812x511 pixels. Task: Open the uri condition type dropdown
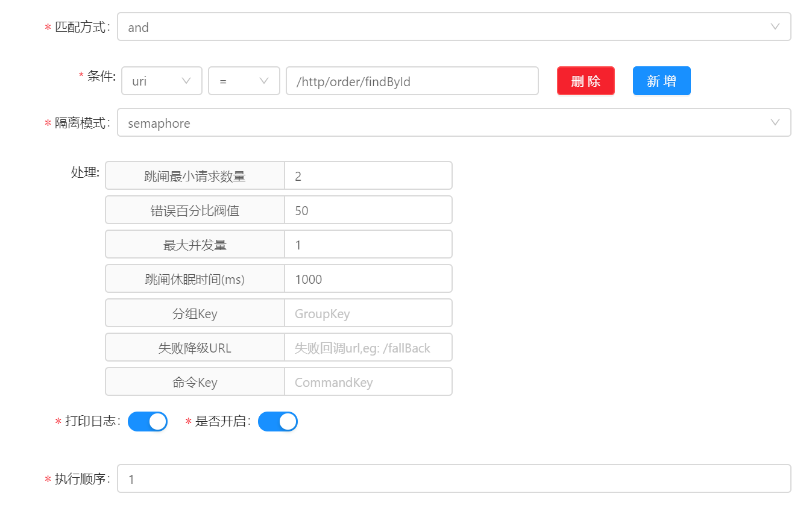[162, 81]
